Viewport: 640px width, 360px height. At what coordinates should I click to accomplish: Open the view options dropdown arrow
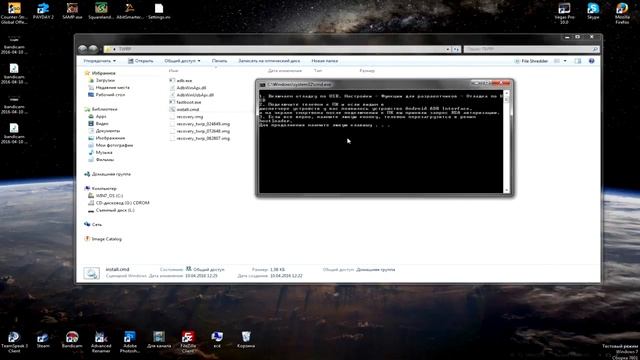565,61
